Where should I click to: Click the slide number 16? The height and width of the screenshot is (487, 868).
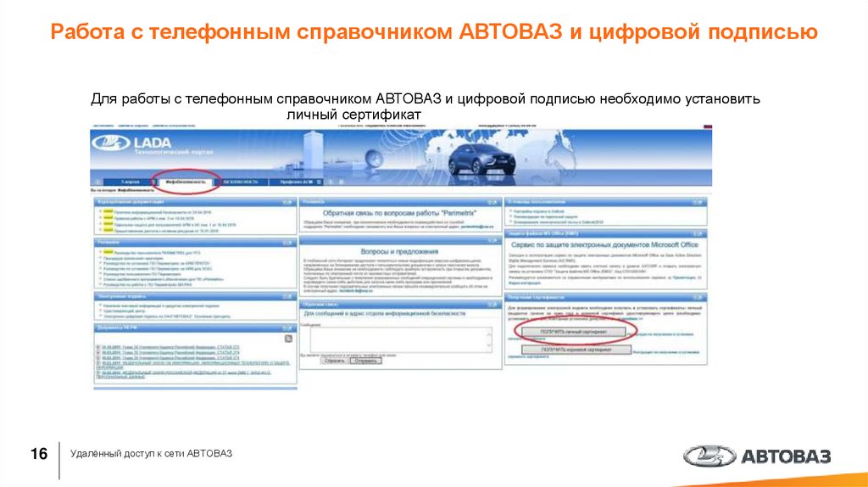click(39, 454)
